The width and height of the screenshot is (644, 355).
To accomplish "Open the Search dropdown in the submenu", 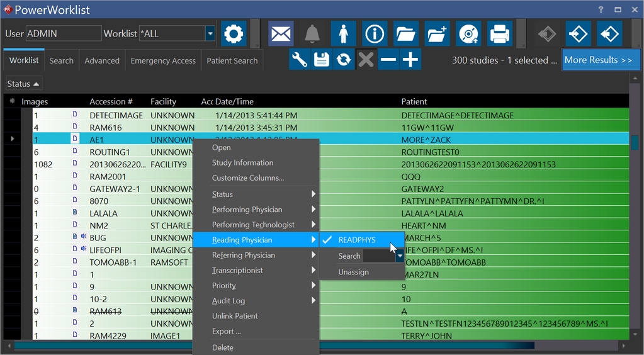I will [x=399, y=256].
